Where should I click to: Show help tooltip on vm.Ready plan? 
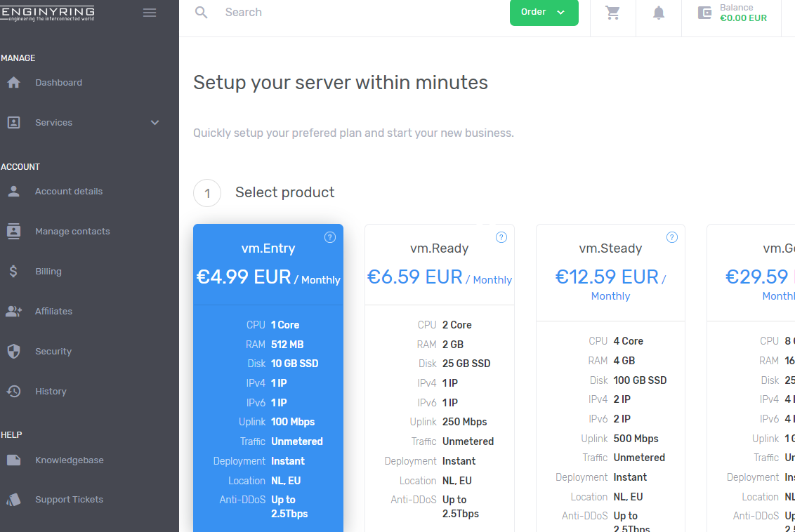pos(501,237)
